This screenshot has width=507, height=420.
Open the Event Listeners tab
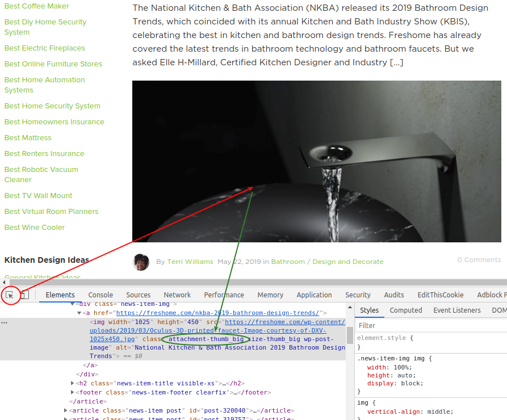click(x=456, y=310)
